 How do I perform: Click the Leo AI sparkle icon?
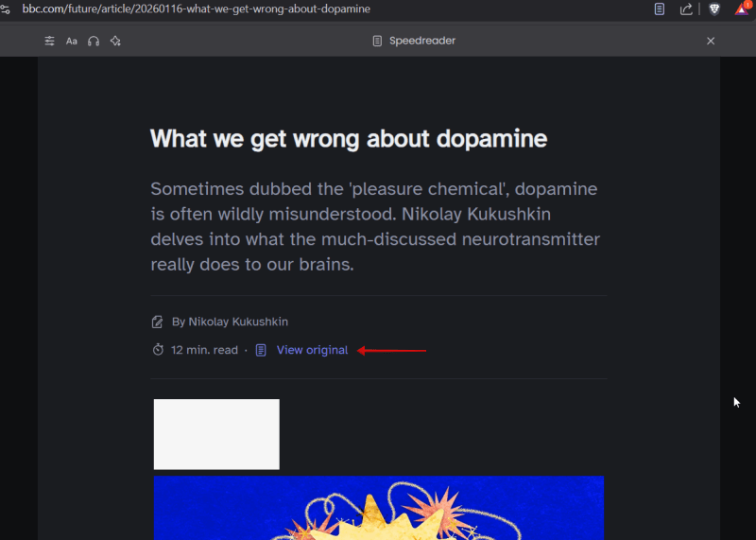(115, 41)
